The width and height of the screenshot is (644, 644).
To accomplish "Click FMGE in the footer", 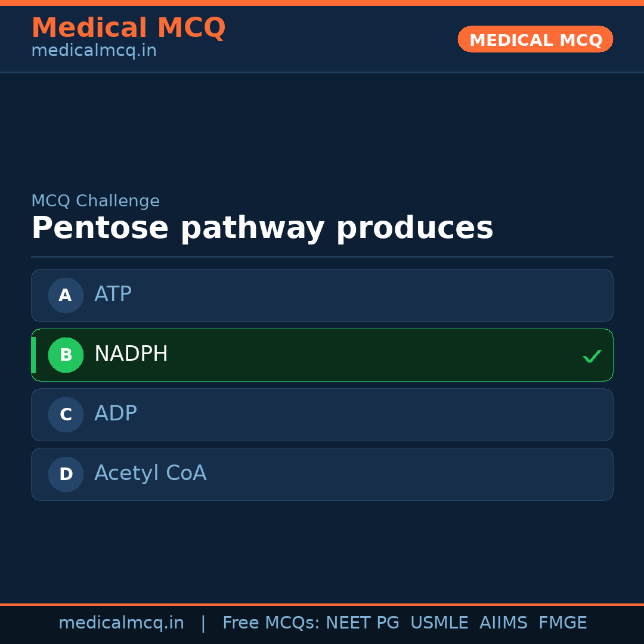I will (562, 623).
